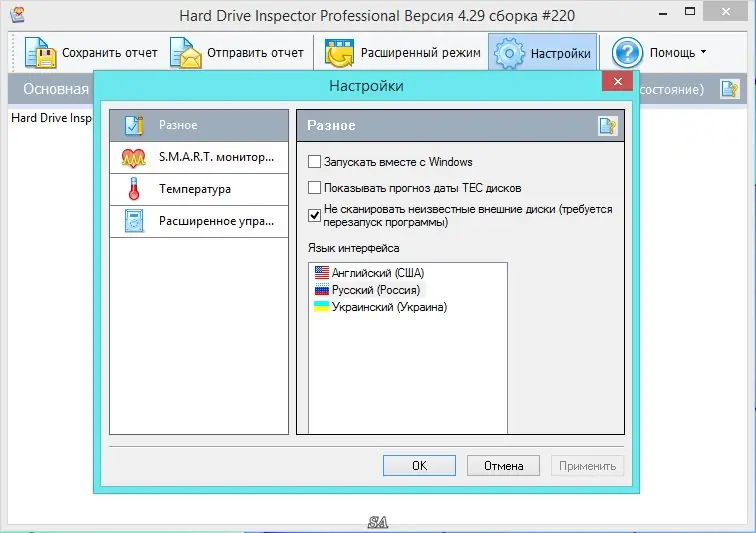Click the Advanced mode icon in toolbar
Image resolution: width=756 pixels, height=533 pixels.
click(x=339, y=53)
